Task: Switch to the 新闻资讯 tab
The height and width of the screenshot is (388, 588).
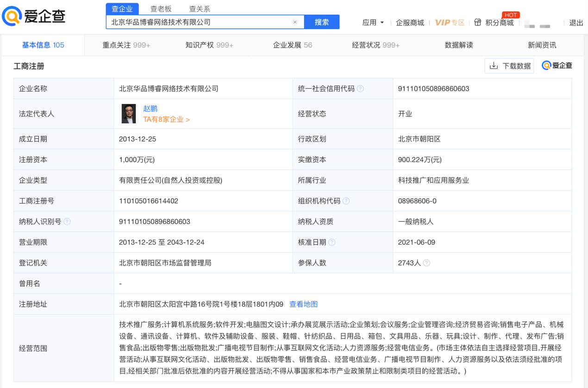Action: pyautogui.click(x=541, y=45)
